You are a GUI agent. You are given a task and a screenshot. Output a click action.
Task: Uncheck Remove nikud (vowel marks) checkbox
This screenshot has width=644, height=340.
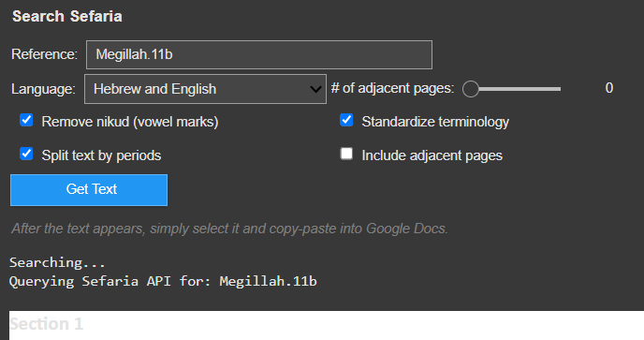27,121
